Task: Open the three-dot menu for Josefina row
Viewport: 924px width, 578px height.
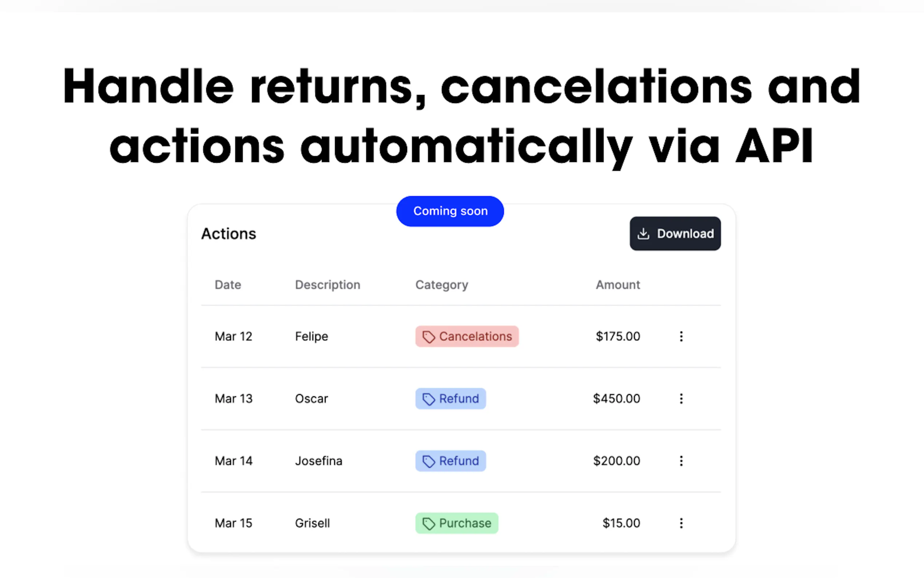Action: click(x=681, y=461)
